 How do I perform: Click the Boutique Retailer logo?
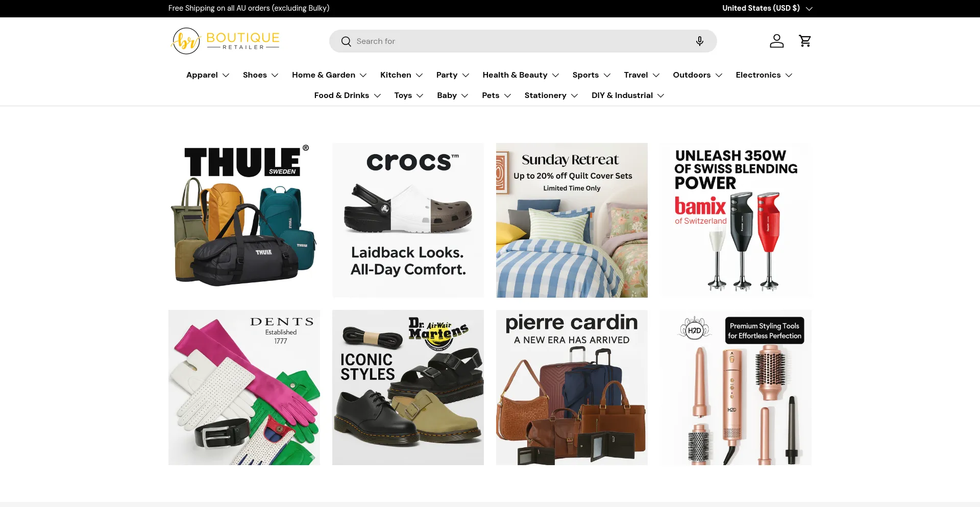point(226,41)
